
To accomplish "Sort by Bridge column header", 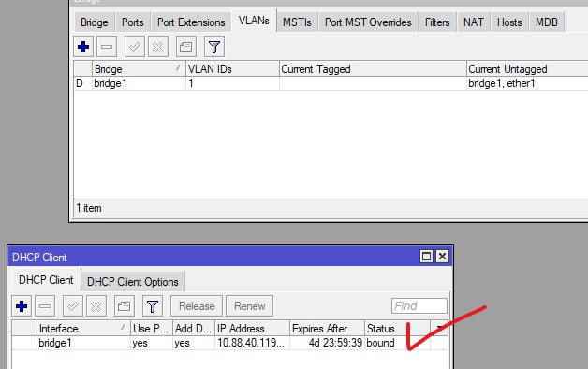I will point(139,69).
